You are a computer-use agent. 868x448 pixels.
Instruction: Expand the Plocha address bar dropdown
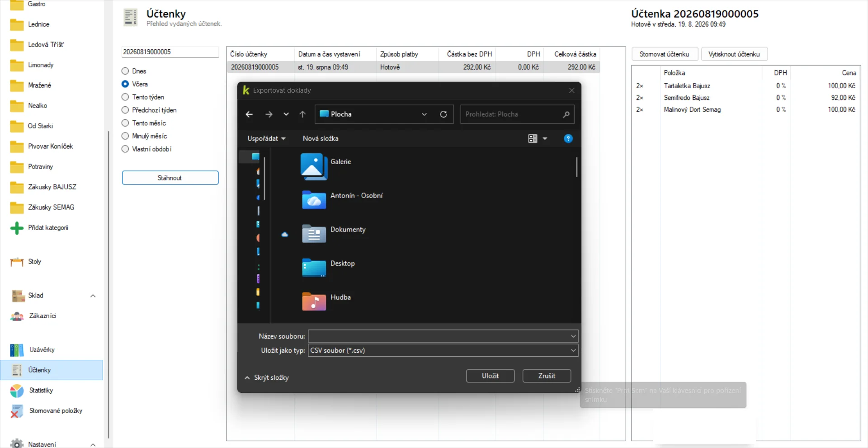click(424, 114)
